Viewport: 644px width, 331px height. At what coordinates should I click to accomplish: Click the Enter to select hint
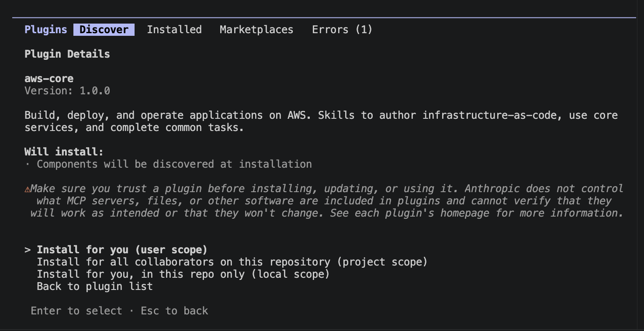pyautogui.click(x=76, y=311)
